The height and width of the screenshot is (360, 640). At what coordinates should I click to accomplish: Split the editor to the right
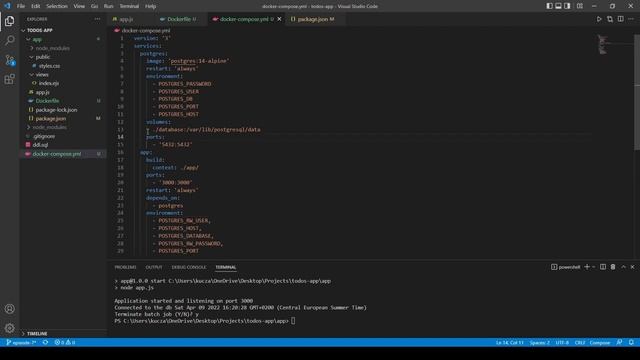click(620, 19)
